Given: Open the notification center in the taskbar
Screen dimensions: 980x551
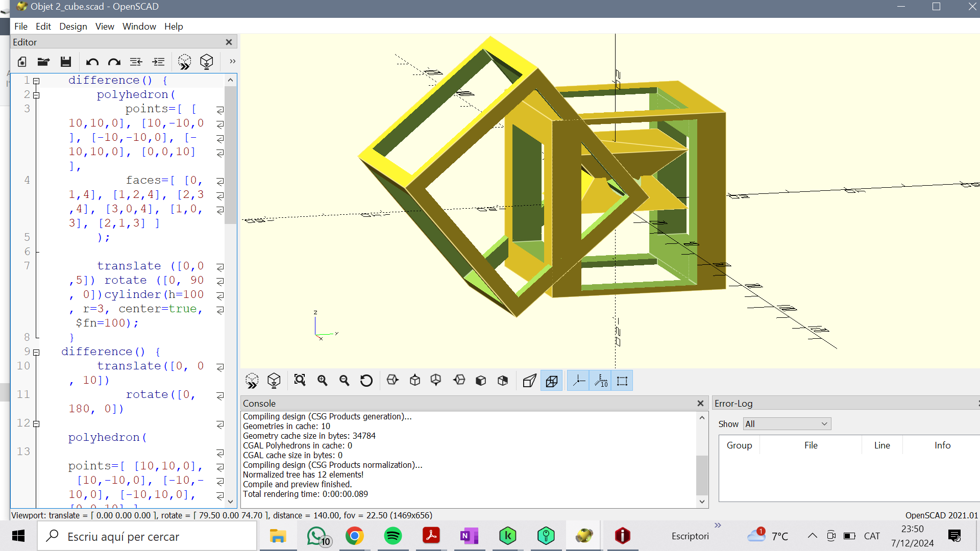Looking at the screenshot, I should 954,536.
